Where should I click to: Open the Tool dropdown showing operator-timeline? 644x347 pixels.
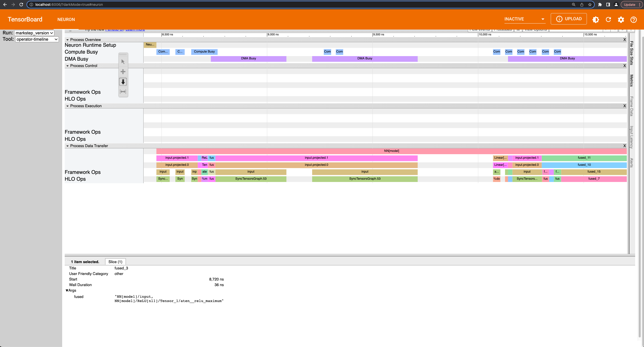(37, 39)
